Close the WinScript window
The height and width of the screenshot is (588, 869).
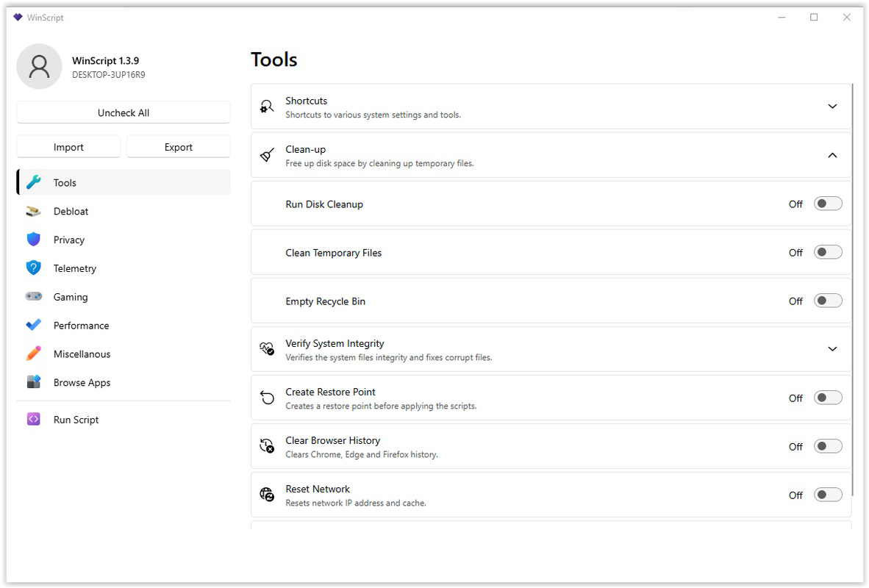point(847,17)
